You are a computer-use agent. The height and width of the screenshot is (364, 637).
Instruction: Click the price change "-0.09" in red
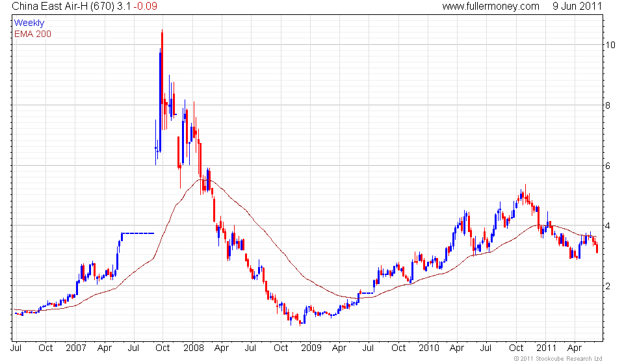coord(146,6)
